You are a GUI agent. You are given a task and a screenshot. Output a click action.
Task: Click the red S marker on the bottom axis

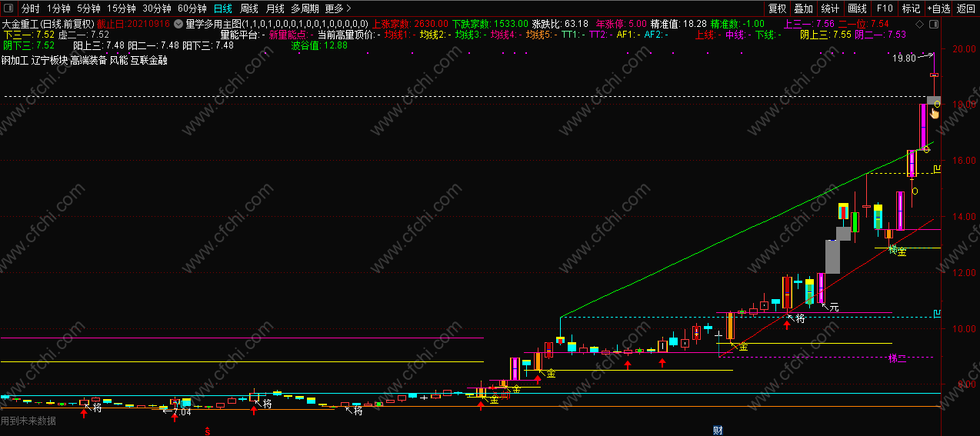[207, 431]
